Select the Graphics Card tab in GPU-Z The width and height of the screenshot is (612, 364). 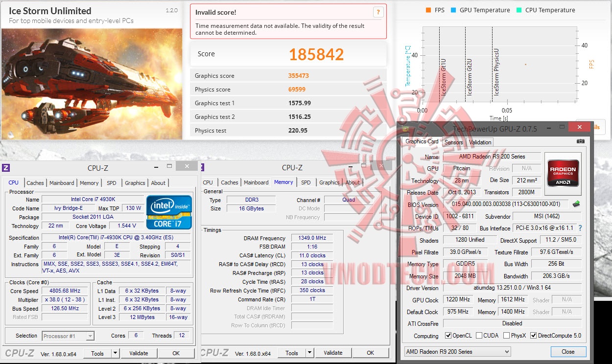pyautogui.click(x=422, y=141)
